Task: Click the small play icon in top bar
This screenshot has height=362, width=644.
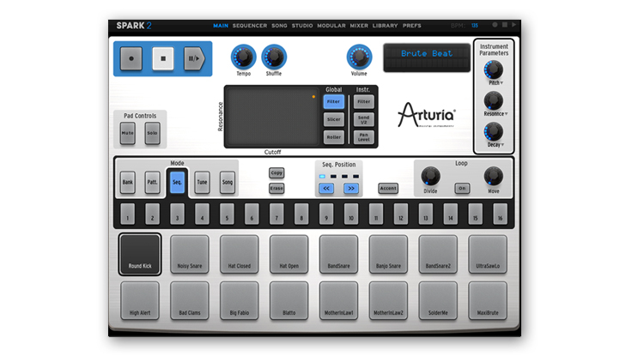Action: click(513, 25)
